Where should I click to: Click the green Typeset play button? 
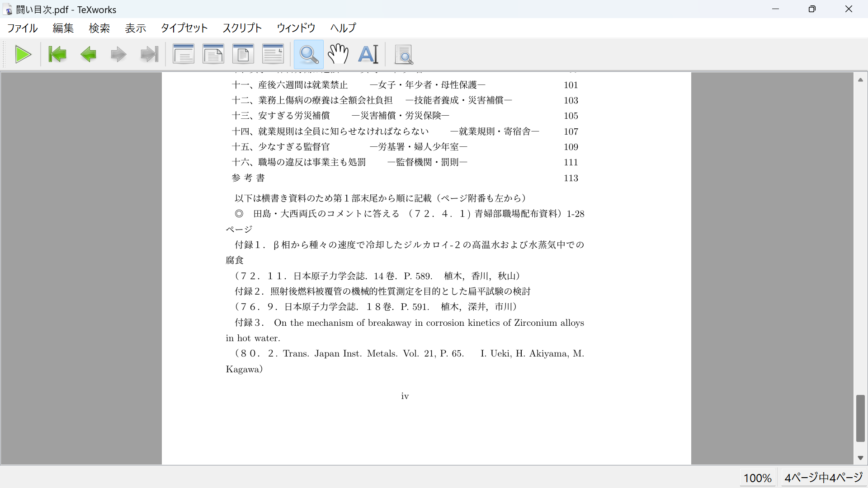pos(23,55)
